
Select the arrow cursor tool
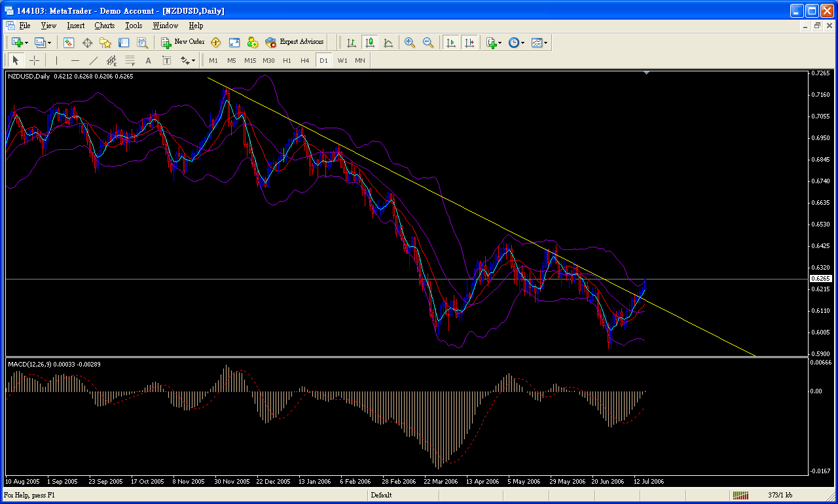click(x=16, y=60)
